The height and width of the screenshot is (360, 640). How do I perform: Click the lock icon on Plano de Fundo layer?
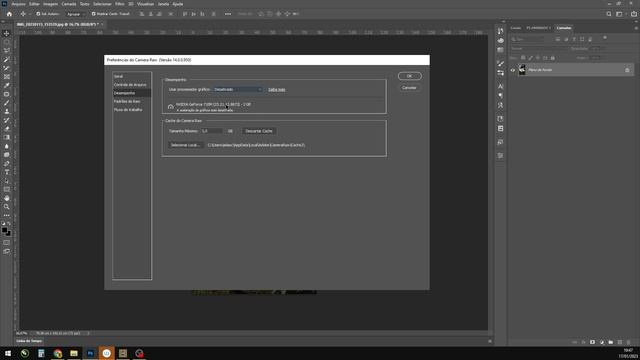[x=627, y=70]
